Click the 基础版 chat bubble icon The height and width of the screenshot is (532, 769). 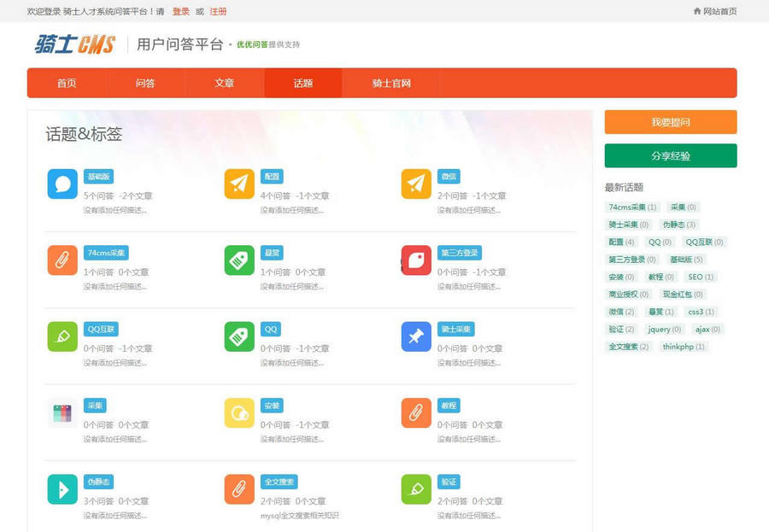[x=62, y=183]
